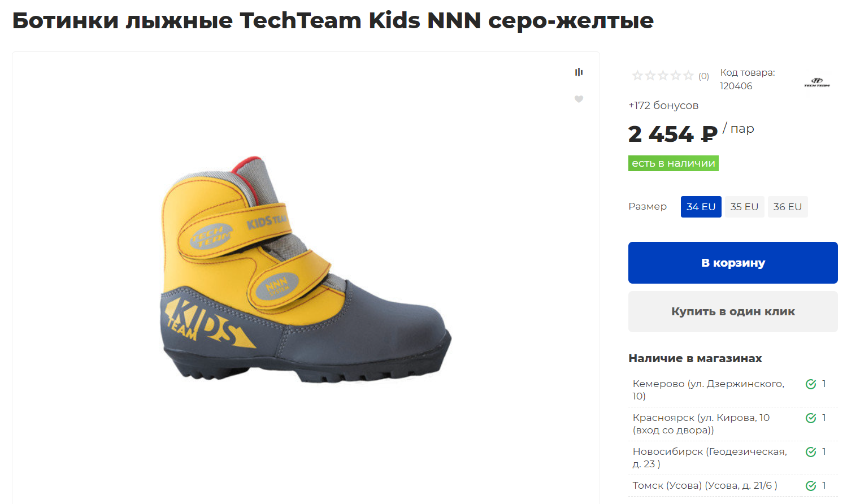Click availability checkmark icon for Кемерово store
The width and height of the screenshot is (860, 504).
coord(811,384)
